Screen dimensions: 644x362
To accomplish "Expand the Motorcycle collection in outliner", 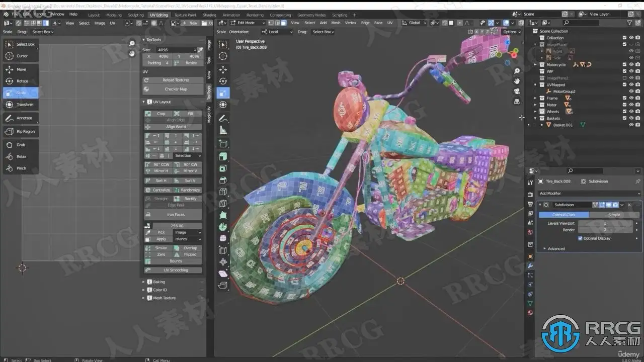I will 536,64.
